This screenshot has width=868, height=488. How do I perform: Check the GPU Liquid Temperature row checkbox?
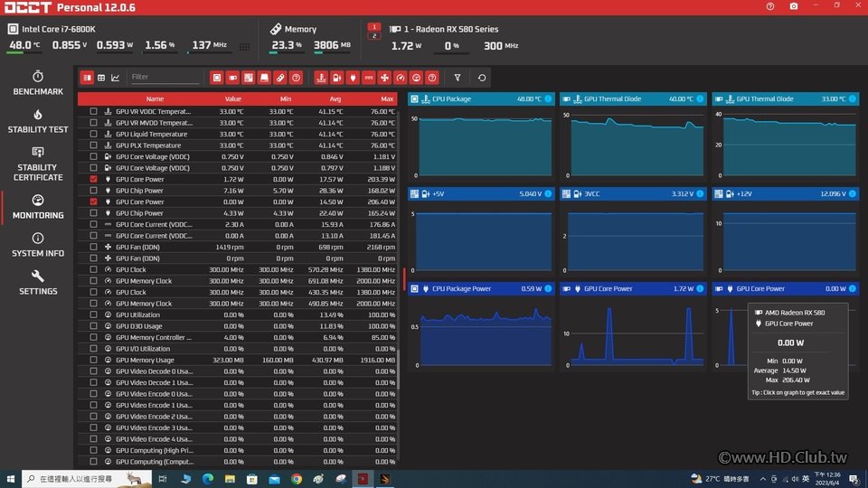coord(93,134)
